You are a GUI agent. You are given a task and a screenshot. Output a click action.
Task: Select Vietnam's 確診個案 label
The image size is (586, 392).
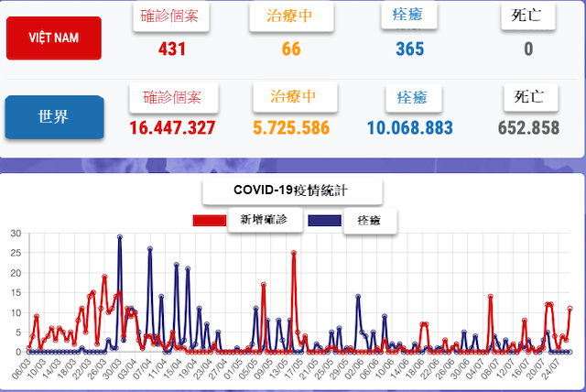[173, 16]
